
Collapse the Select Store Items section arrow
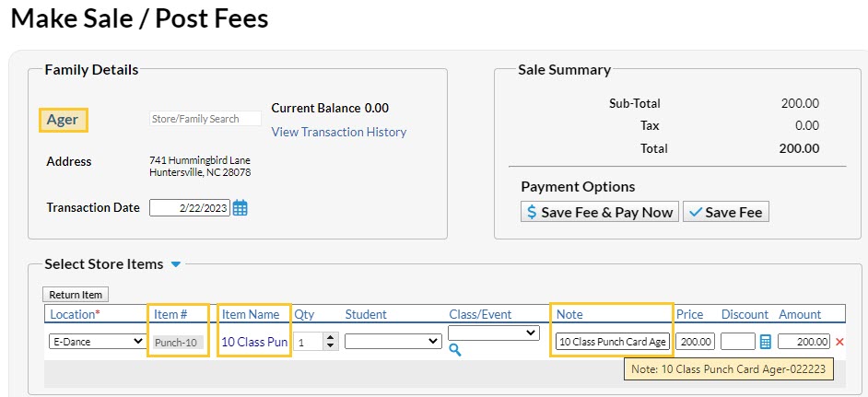(x=176, y=264)
